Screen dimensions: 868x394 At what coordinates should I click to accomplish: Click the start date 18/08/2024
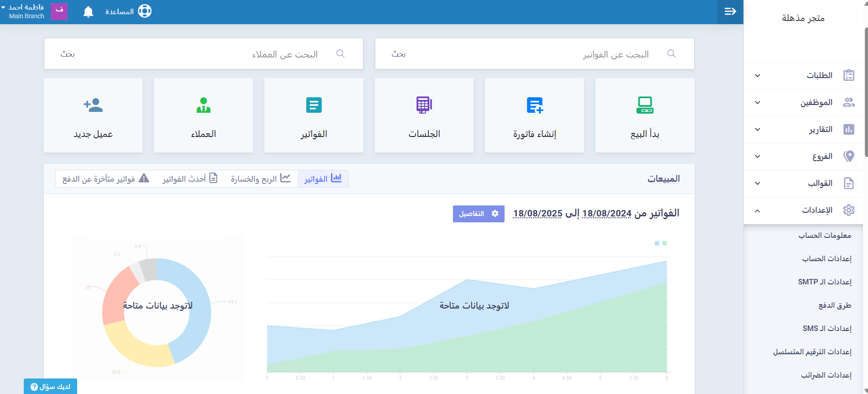tap(606, 214)
